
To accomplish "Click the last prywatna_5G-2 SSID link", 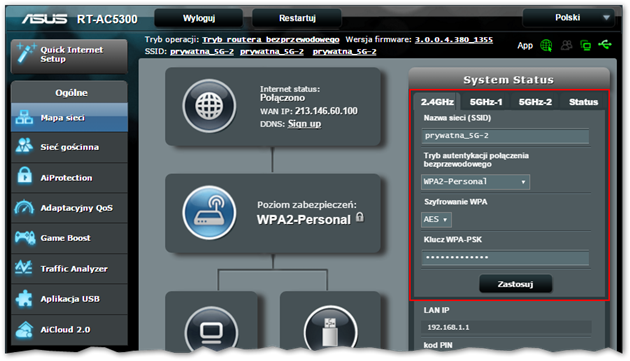I will tap(345, 51).
